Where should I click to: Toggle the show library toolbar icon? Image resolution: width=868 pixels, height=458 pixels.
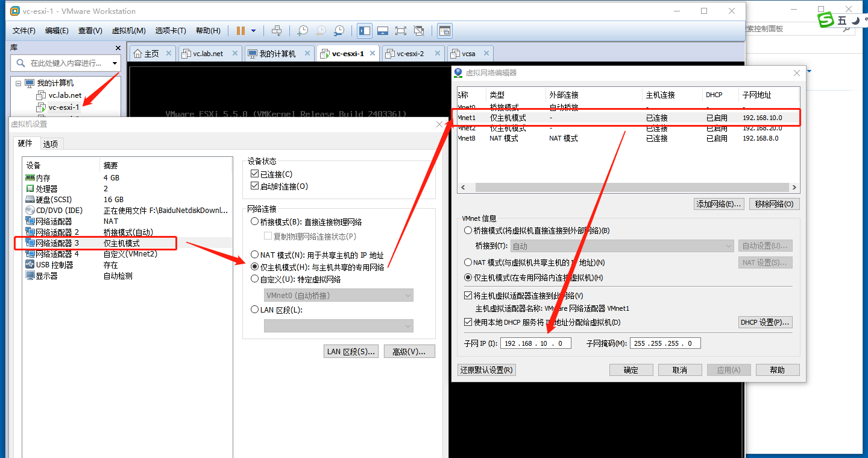click(365, 31)
